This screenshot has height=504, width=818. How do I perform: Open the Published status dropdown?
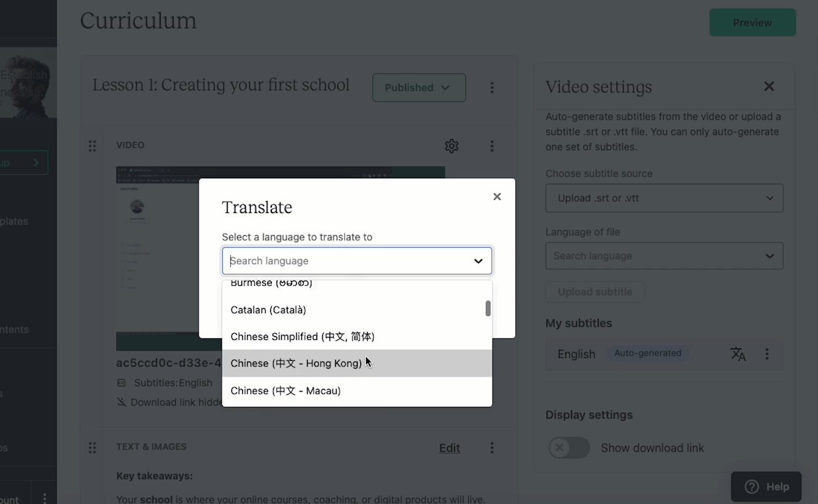tap(419, 87)
